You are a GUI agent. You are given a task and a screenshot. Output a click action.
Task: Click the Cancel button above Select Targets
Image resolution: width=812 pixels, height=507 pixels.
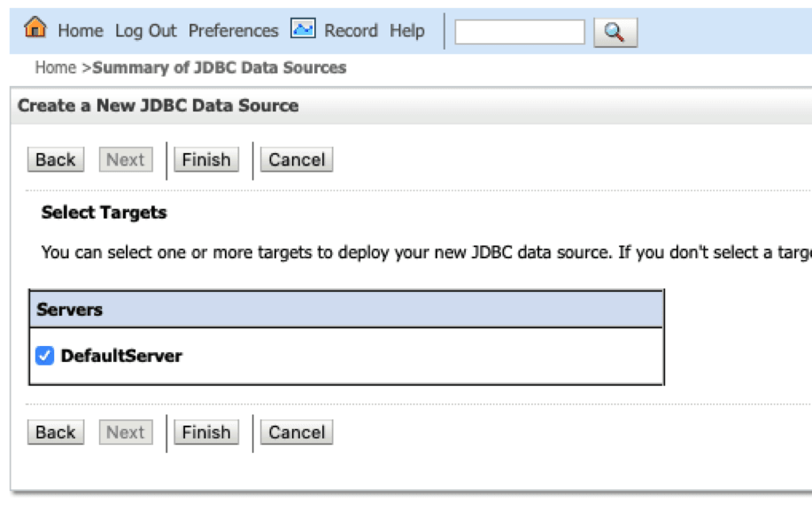pos(297,159)
